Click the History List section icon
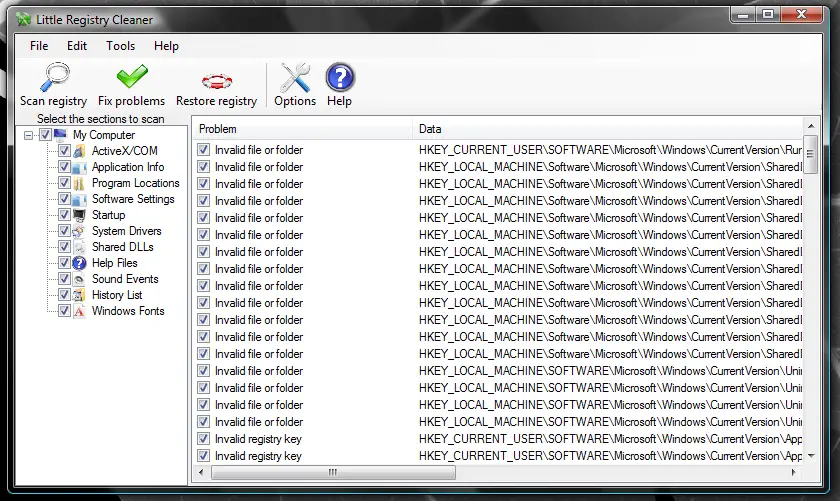 click(79, 295)
